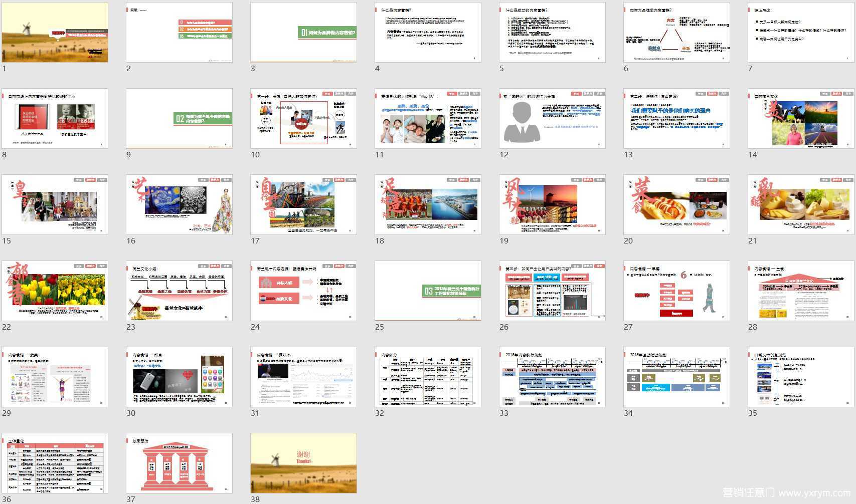The height and width of the screenshot is (504, 856).
Task: Select slide 18 with the orange football team
Action: coord(428,205)
